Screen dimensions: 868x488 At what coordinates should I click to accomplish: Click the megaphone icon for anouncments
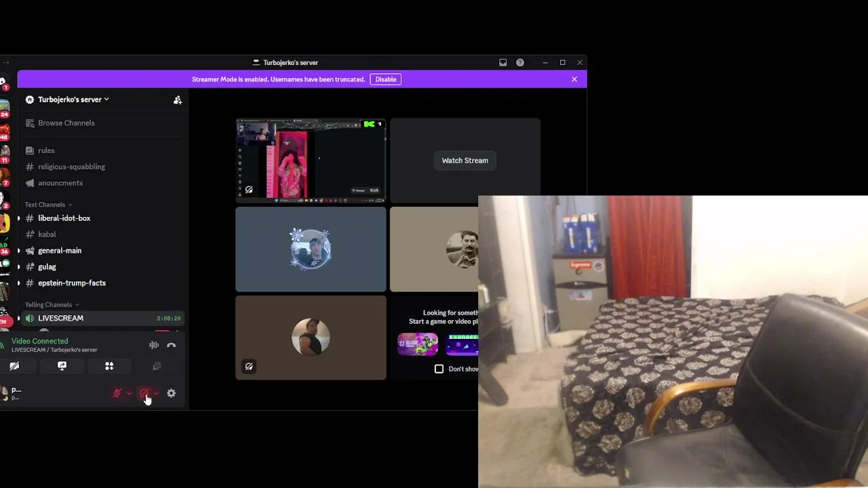coord(30,183)
